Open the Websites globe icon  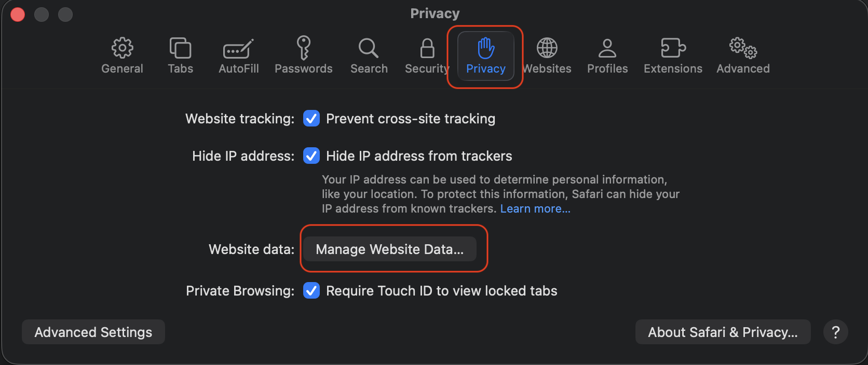coord(547,48)
